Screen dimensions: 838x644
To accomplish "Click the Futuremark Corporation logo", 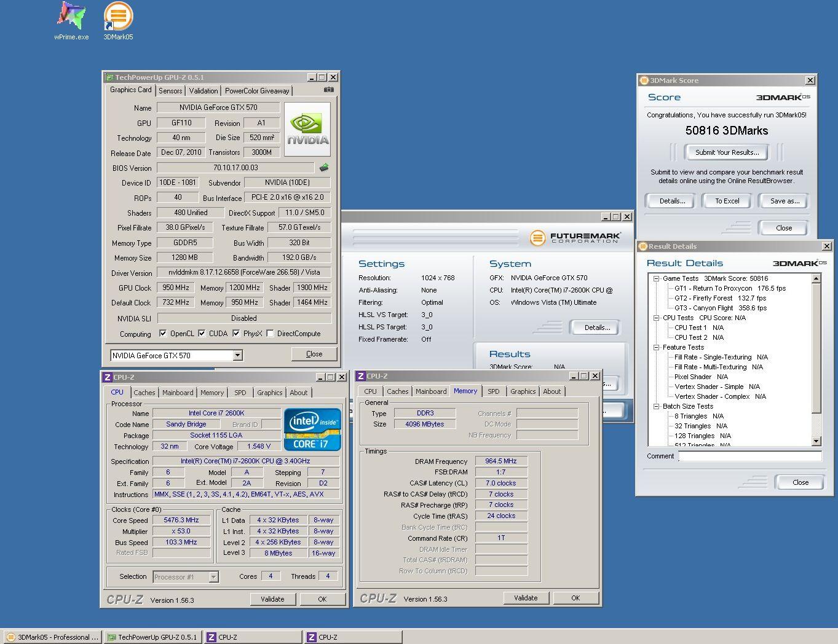I will [575, 238].
